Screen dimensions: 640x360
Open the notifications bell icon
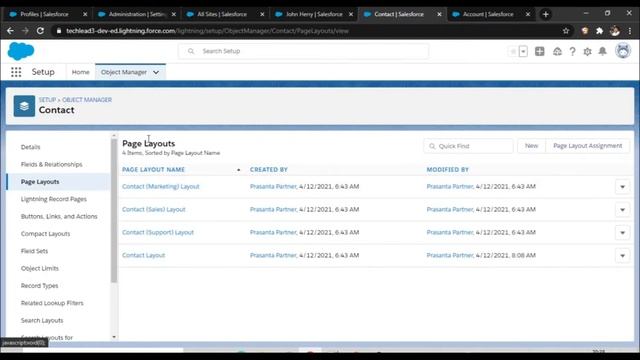(x=602, y=51)
